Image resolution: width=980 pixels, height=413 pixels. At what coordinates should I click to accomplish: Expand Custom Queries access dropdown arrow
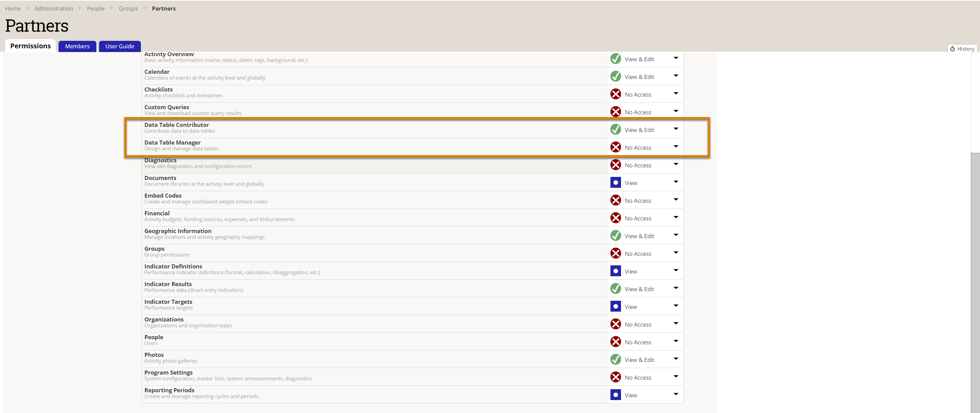(675, 111)
